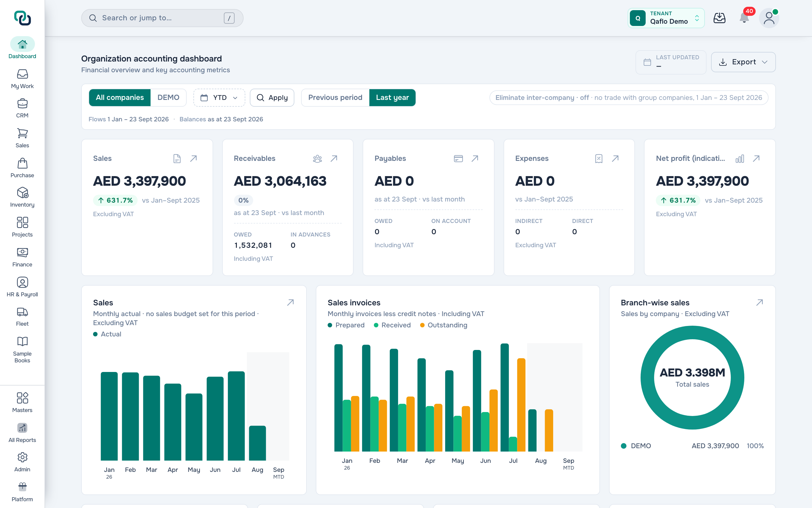Screen dimensions: 812x508
Task: Click the Receivables customers icon
Action: (317, 159)
